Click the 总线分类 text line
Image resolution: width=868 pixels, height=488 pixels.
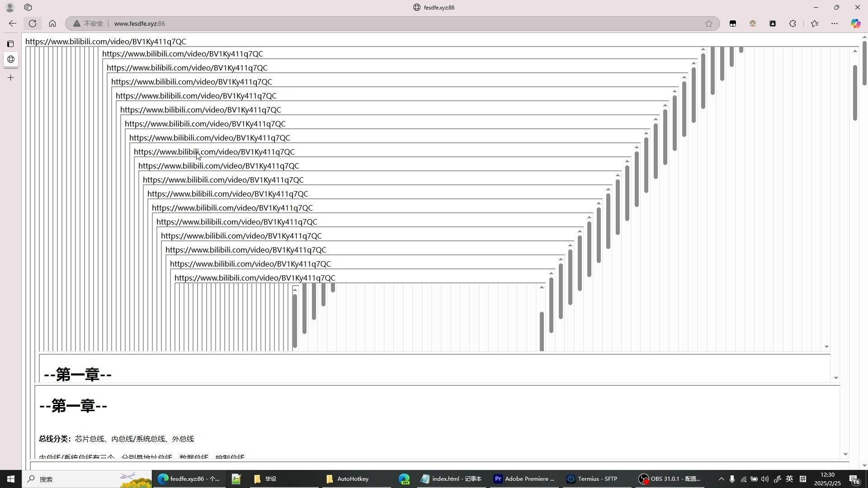pos(116,439)
